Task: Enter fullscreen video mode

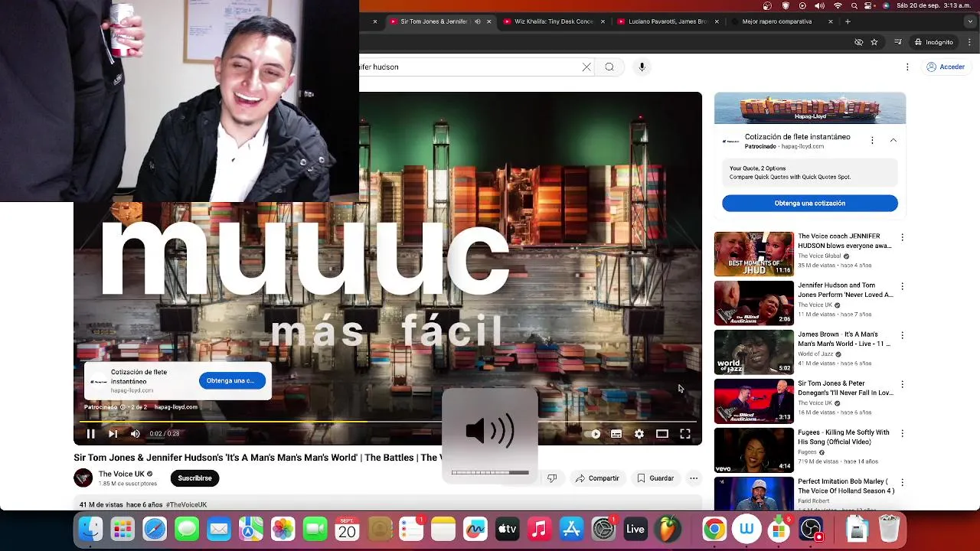Action: click(x=685, y=434)
